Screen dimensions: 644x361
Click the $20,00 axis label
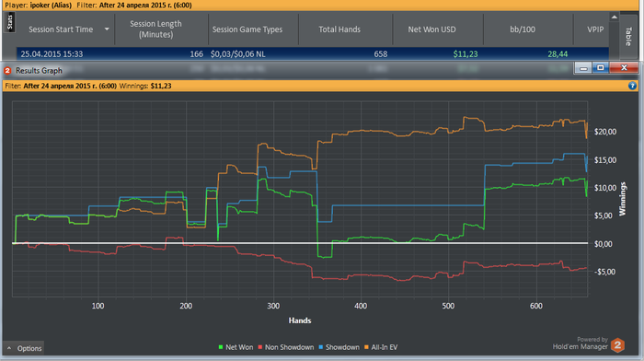605,132
